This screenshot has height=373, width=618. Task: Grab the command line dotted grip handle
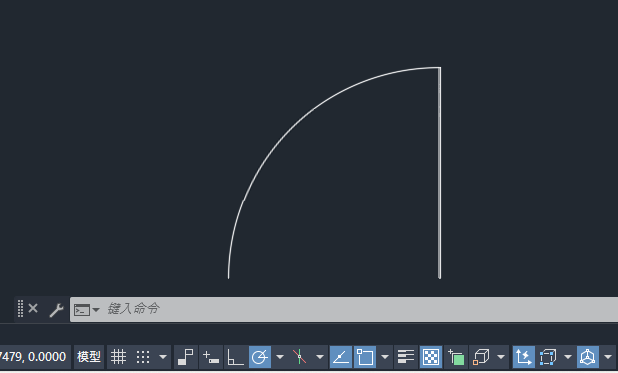tap(20, 309)
